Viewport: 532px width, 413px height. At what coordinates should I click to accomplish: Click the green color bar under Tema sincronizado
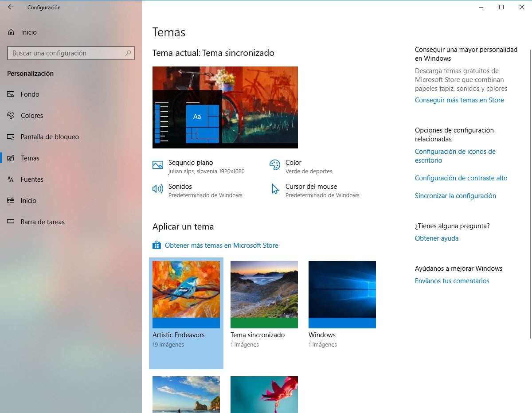click(264, 323)
